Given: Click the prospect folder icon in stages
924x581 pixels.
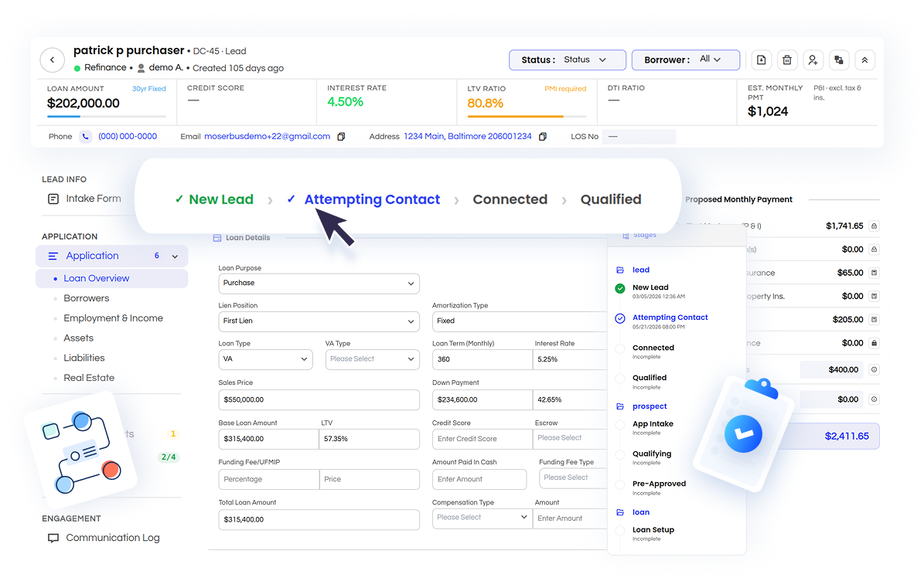Looking at the screenshot, I should click(x=620, y=406).
